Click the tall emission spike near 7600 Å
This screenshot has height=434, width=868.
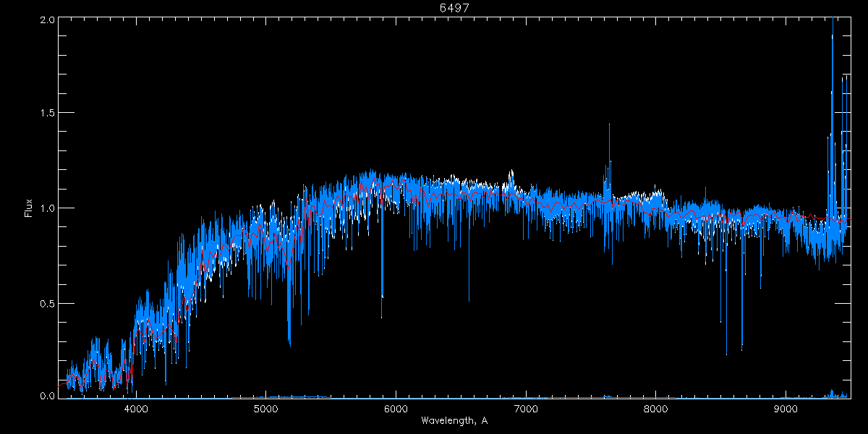click(609, 125)
